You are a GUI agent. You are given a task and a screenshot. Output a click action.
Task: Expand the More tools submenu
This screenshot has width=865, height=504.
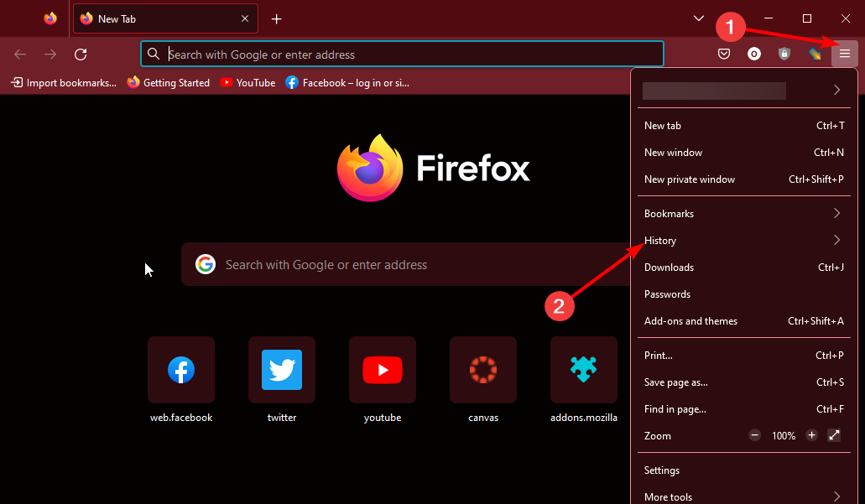coord(743,496)
